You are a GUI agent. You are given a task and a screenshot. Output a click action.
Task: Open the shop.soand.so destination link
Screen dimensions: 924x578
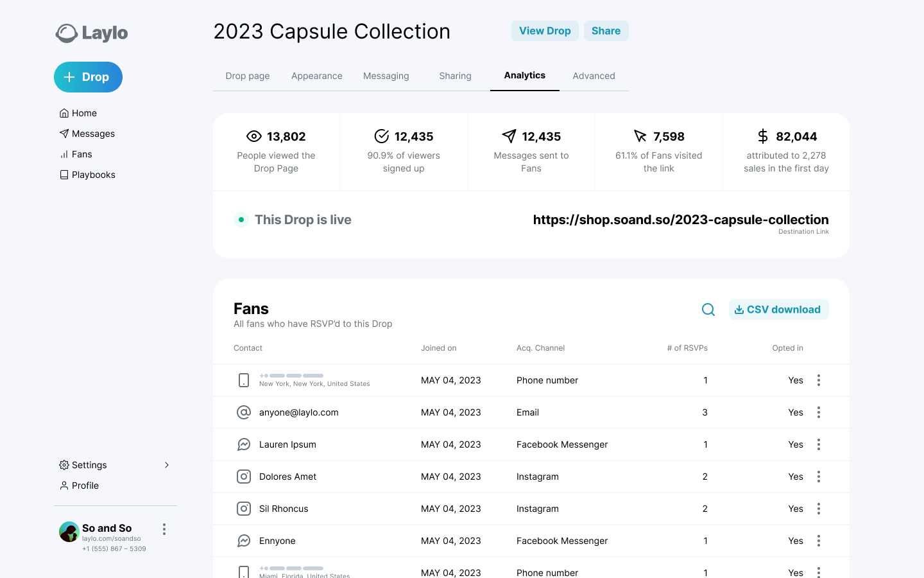[x=680, y=220]
